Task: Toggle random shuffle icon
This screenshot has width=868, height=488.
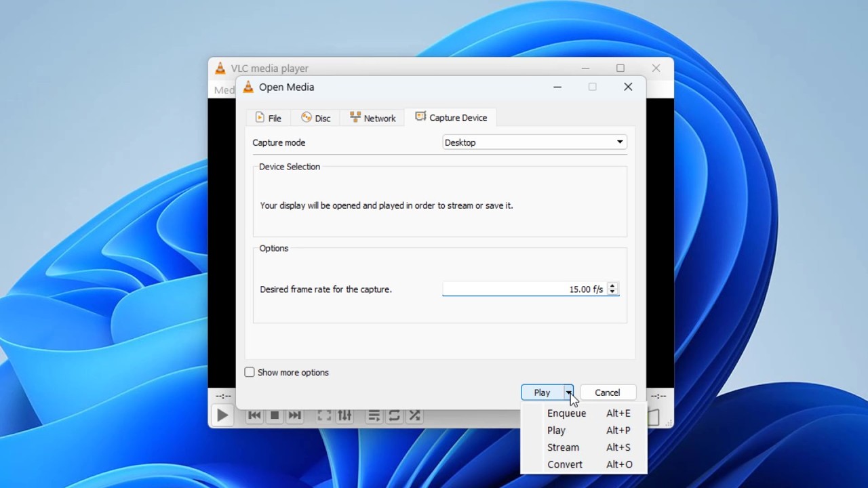Action: click(x=414, y=415)
